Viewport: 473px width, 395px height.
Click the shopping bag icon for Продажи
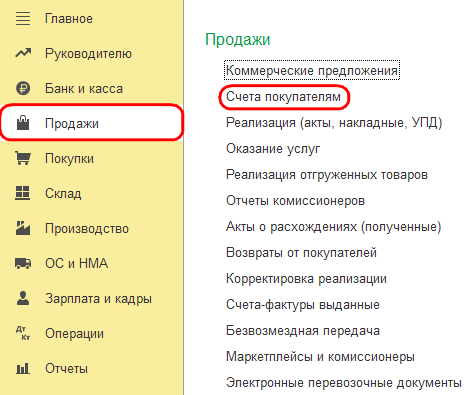[x=23, y=122]
